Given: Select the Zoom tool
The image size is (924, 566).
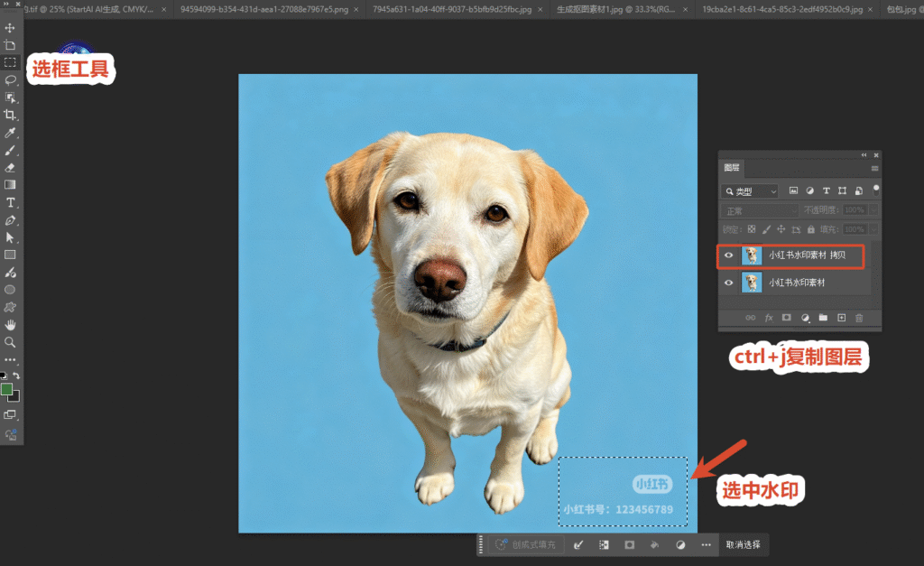Looking at the screenshot, I should tap(10, 342).
